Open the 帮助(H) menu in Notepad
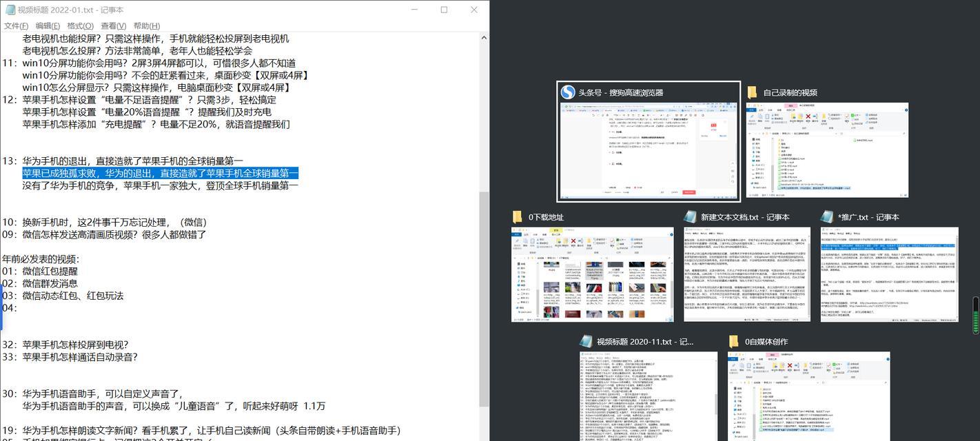The height and width of the screenshot is (441, 980). click(x=147, y=26)
